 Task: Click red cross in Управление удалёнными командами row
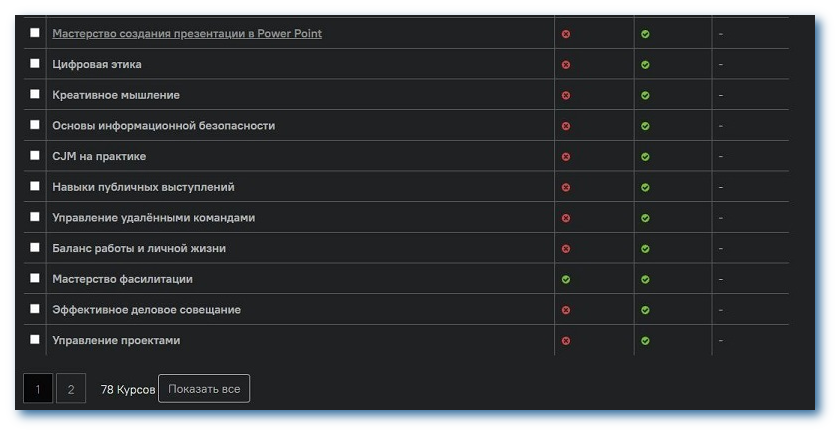tap(566, 218)
